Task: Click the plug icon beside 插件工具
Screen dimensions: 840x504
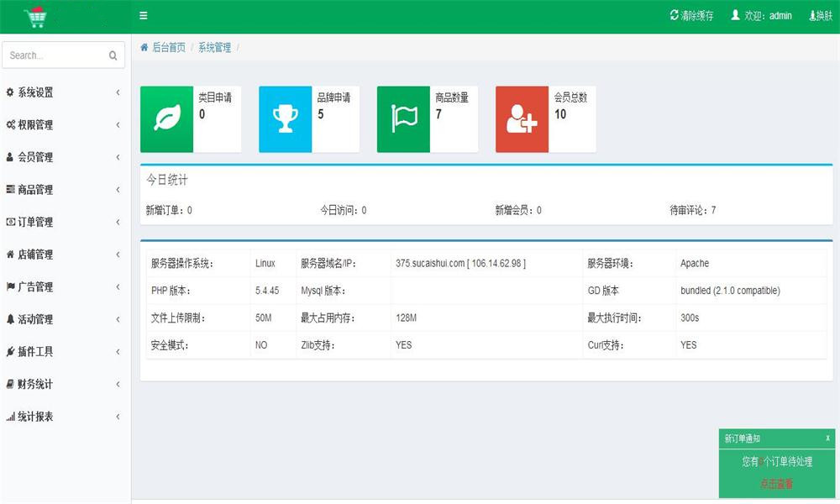Action: coord(10,351)
